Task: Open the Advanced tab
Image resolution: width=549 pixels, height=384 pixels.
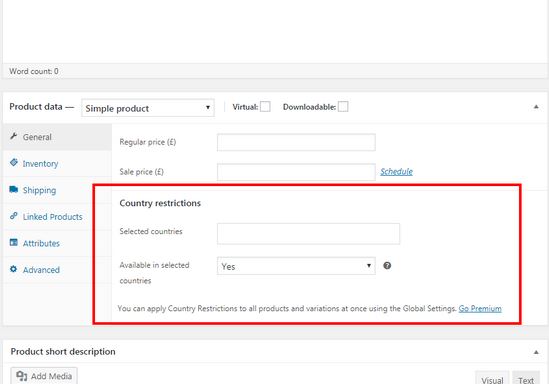Action: (48, 270)
